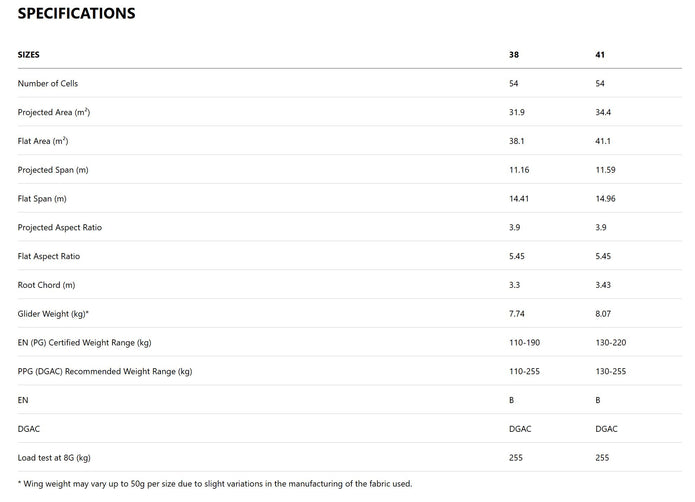Click the SPECIFICATIONS heading
The image size is (695, 502).
[76, 14]
